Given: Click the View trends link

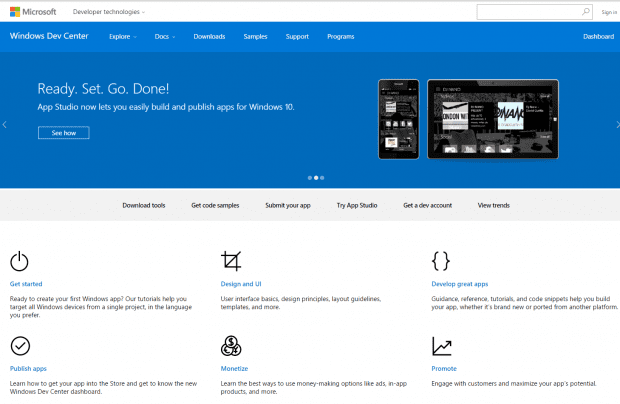Looking at the screenshot, I should tap(493, 205).
